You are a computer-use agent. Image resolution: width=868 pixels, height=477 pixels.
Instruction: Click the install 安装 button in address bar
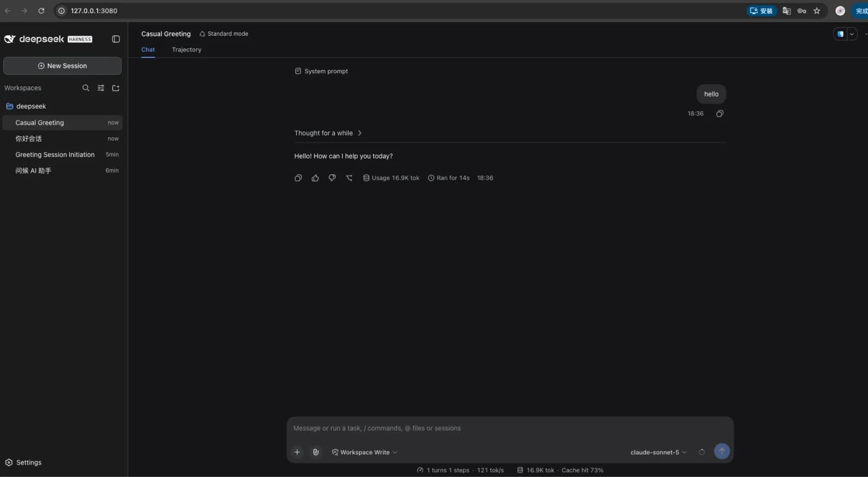tap(761, 11)
